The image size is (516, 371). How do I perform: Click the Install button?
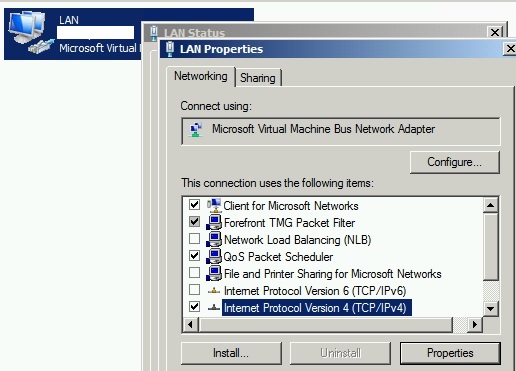231,353
